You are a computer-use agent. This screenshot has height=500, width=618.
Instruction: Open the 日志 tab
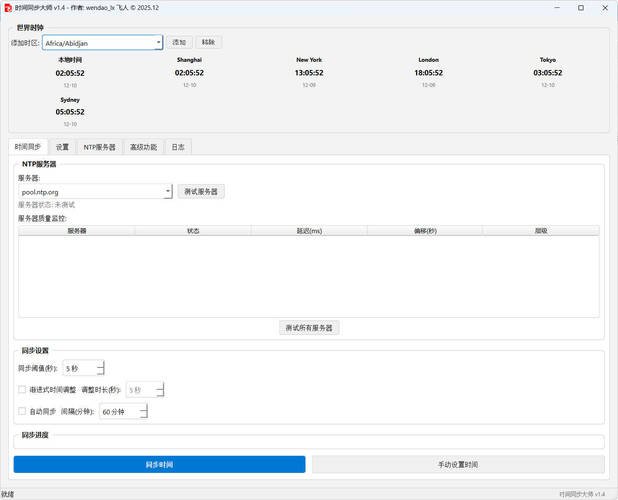point(177,147)
